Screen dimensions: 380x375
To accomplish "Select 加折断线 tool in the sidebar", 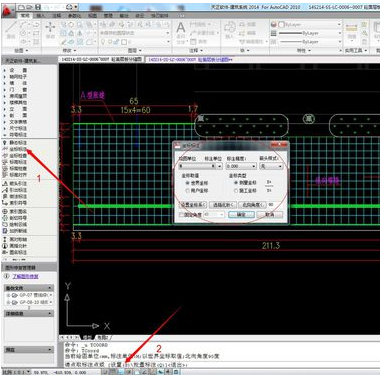I will pyautogui.click(x=15, y=231).
